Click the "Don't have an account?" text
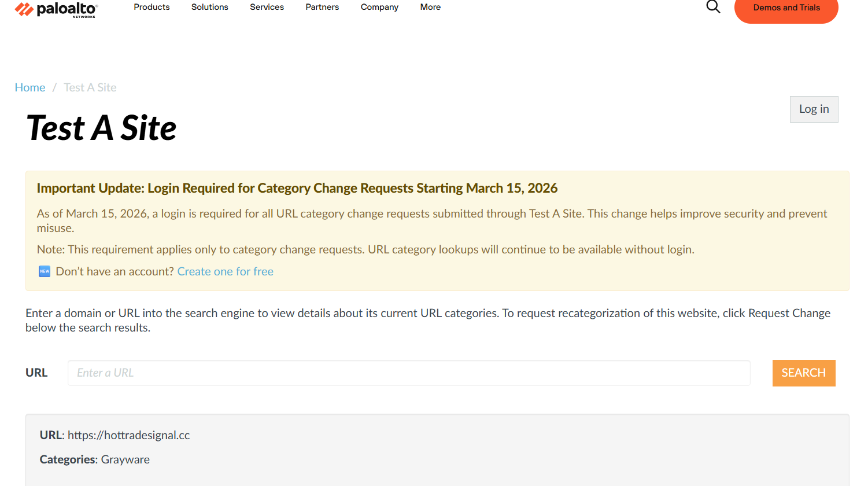Viewport: 868px width, 486px height. coord(114,271)
